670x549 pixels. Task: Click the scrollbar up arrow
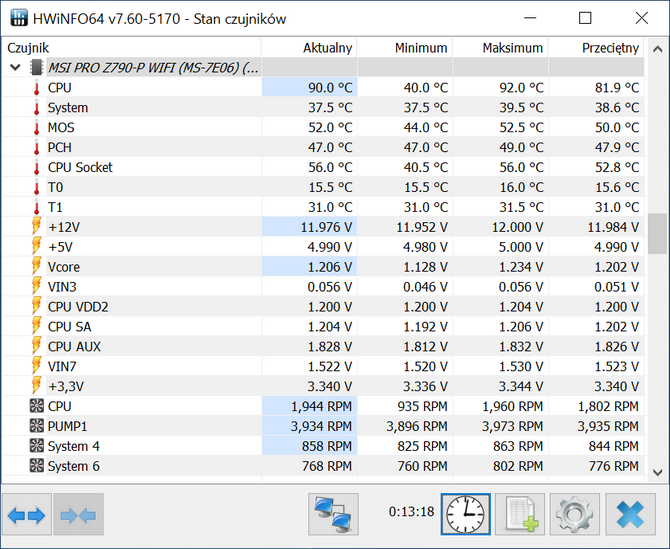click(657, 49)
